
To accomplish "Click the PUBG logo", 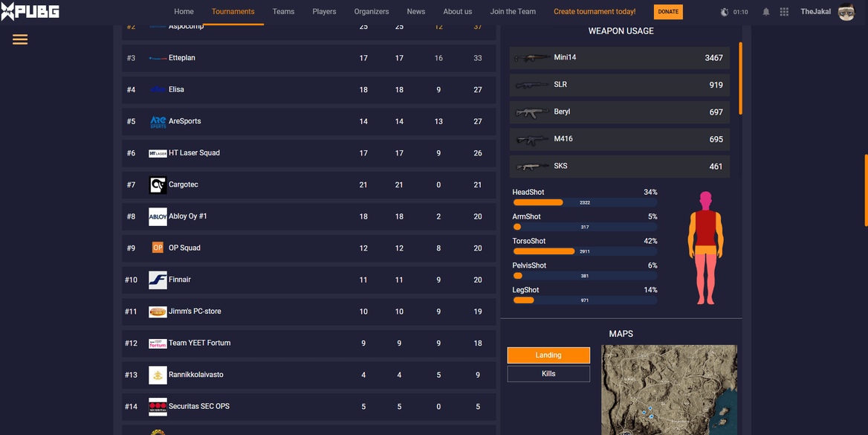I will point(30,11).
